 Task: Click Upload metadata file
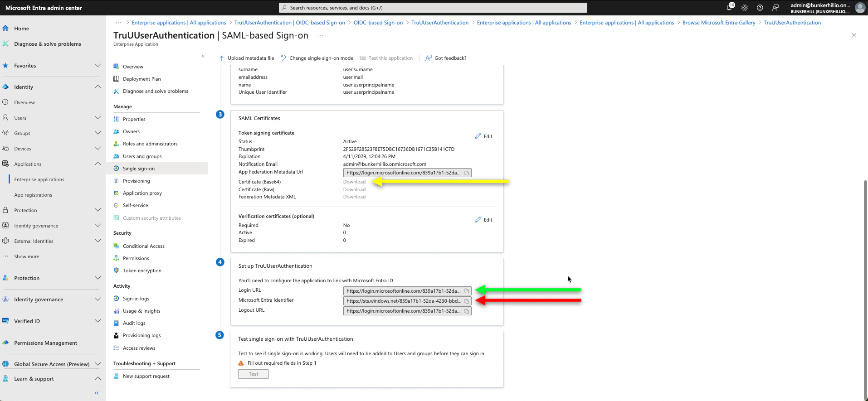[x=247, y=58]
